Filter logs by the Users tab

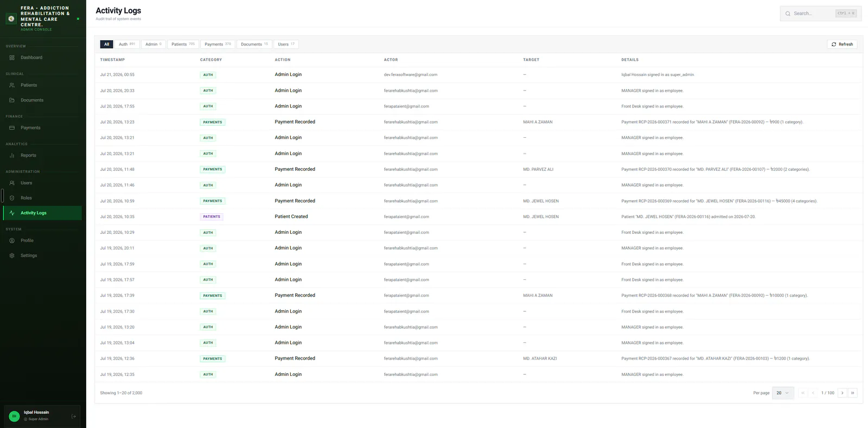[286, 44]
